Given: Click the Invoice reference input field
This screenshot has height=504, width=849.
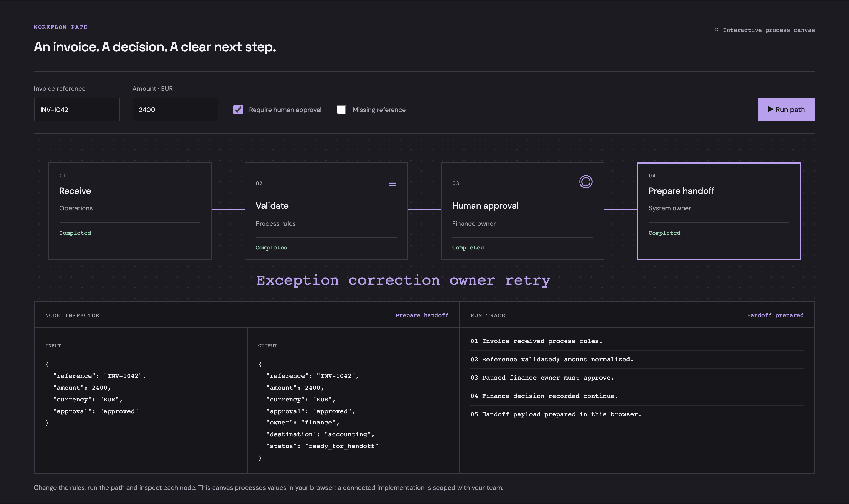Looking at the screenshot, I should pyautogui.click(x=77, y=109).
